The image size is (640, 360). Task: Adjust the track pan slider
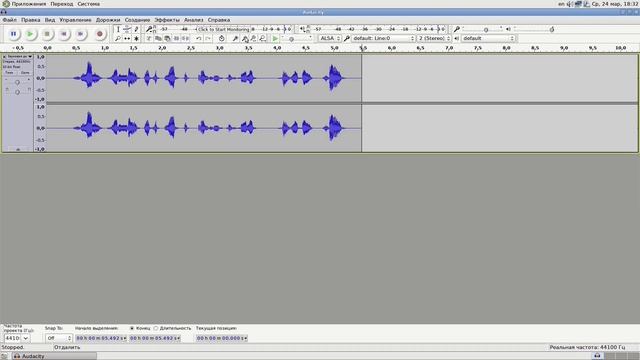17,92
